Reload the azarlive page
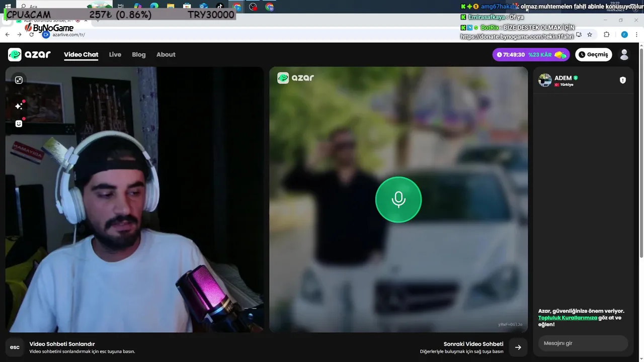Viewport: 644px width, 362px height. point(32,35)
